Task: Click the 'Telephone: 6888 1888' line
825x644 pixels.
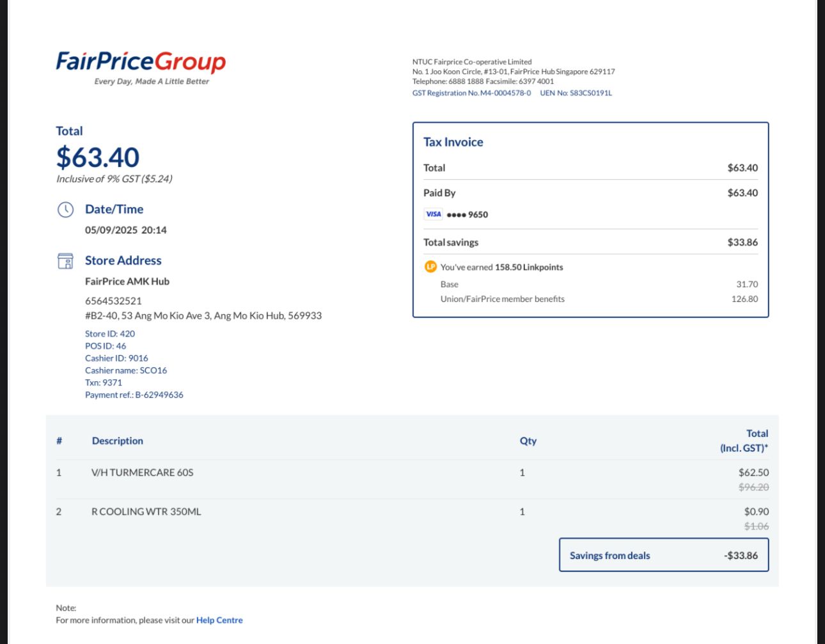Action: coord(483,81)
